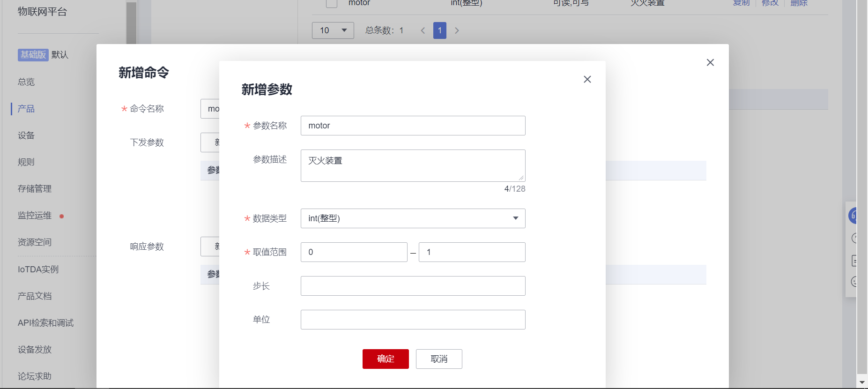Open 设备 in sidebar
The height and width of the screenshot is (389, 868).
26,135
